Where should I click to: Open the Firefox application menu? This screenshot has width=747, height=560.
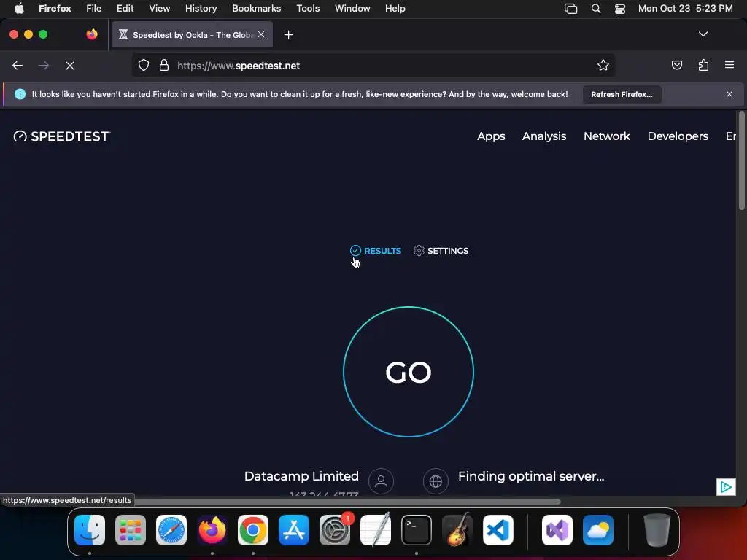pyautogui.click(x=55, y=9)
